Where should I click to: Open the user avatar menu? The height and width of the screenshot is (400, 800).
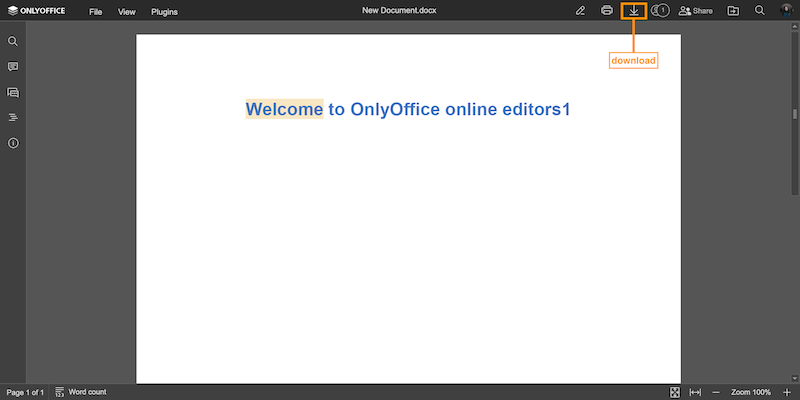pyautogui.click(x=786, y=11)
